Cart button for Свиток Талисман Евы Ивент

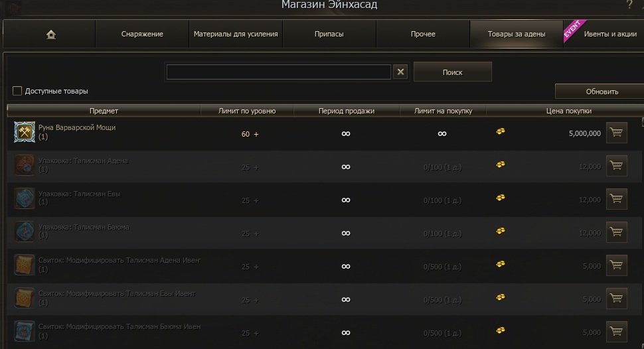pyautogui.click(x=617, y=299)
